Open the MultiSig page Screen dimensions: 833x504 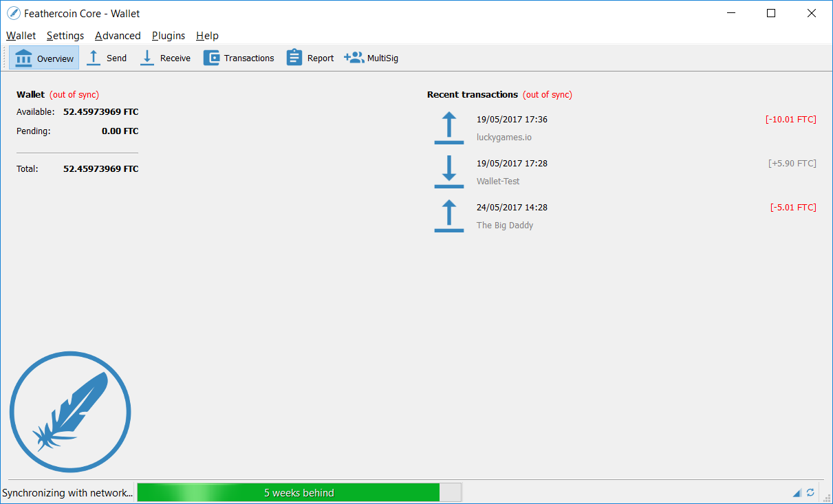[371, 58]
